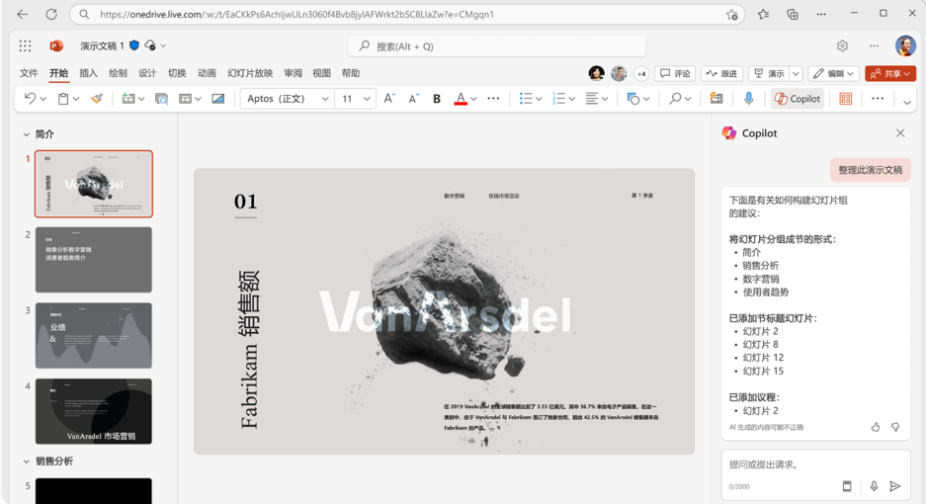This screenshot has width=926, height=504.
Task: Click the slide Layout icon
Action: [x=185, y=99]
